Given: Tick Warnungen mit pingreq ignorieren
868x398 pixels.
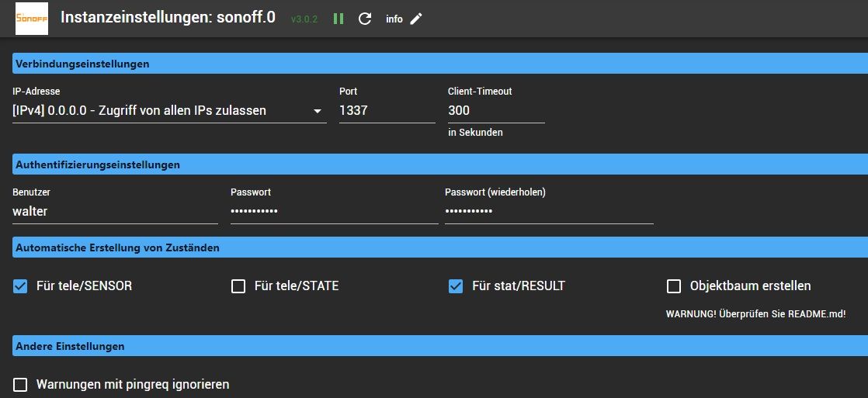Looking at the screenshot, I should pyautogui.click(x=20, y=385).
